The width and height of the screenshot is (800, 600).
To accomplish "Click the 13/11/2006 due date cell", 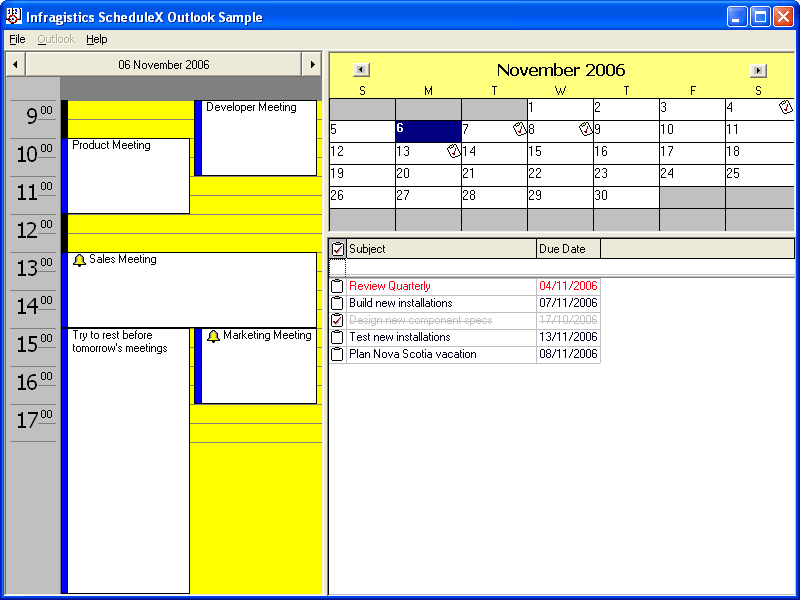I will coord(568,337).
